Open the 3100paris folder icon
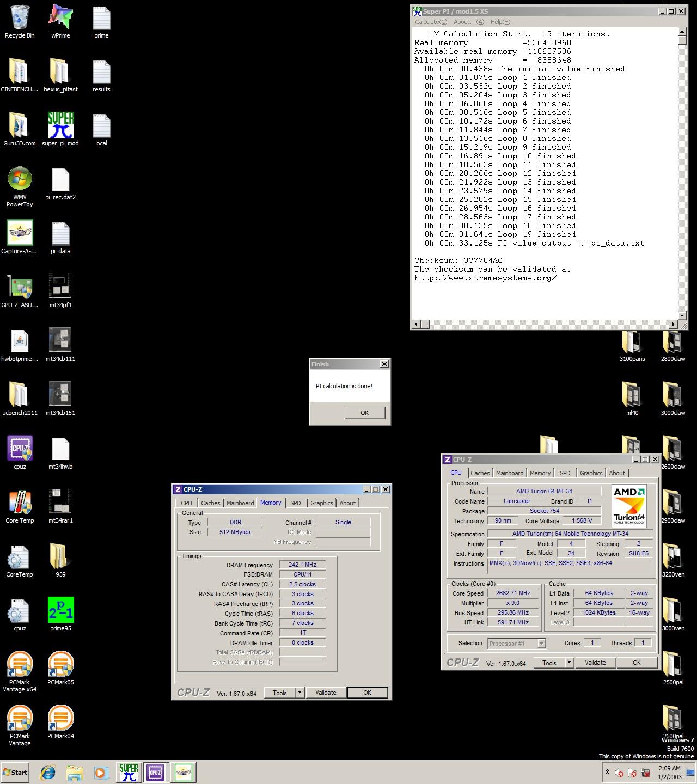Viewport: 697px width, 784px height. 632,345
